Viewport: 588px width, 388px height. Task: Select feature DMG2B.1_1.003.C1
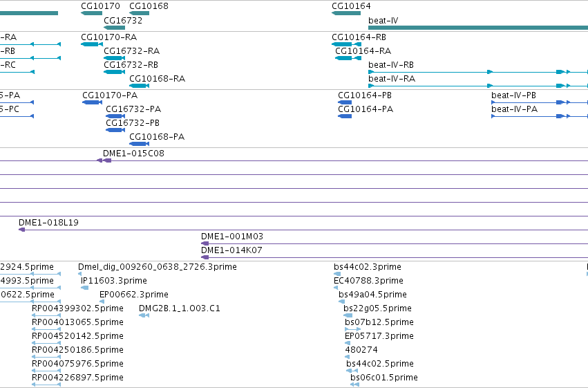[144, 315]
